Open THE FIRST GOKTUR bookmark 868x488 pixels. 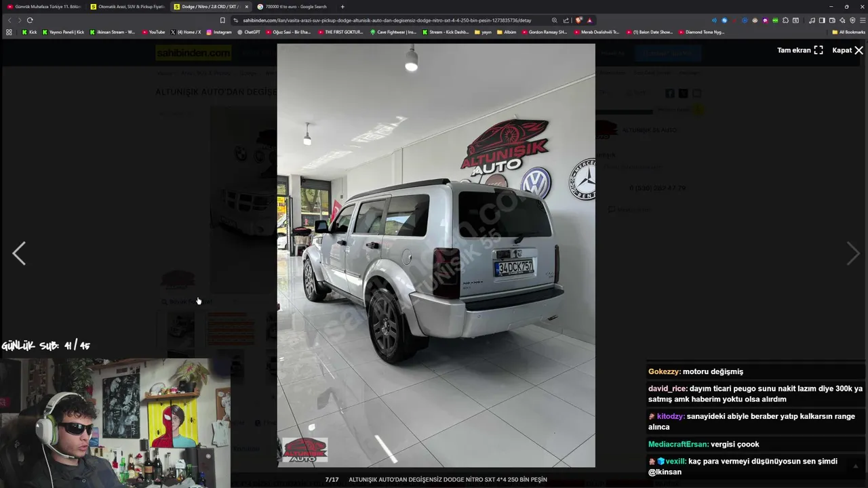tap(340, 32)
